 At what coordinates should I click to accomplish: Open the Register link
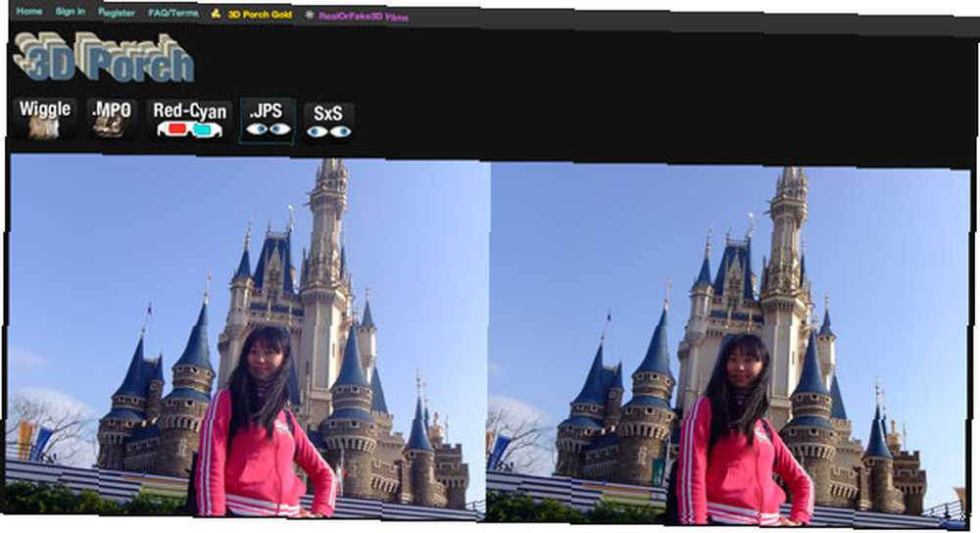coord(117,13)
